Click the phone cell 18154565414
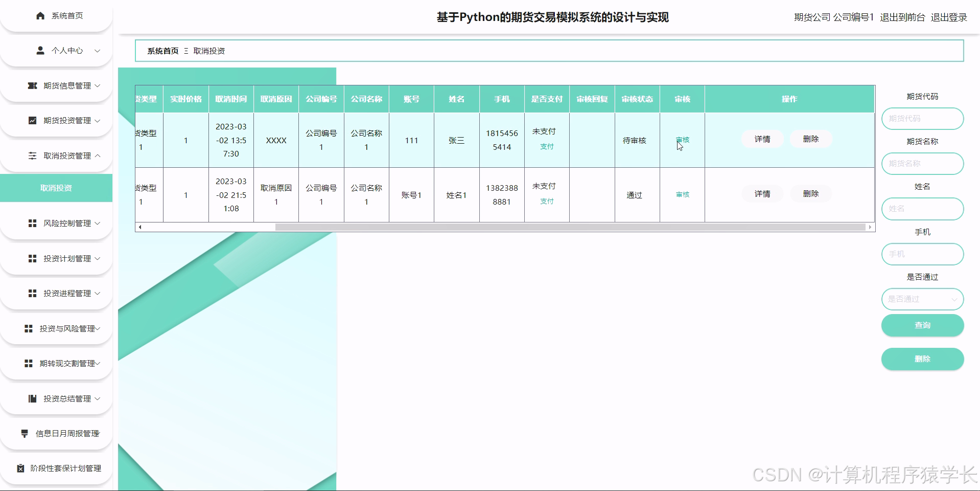 502,140
